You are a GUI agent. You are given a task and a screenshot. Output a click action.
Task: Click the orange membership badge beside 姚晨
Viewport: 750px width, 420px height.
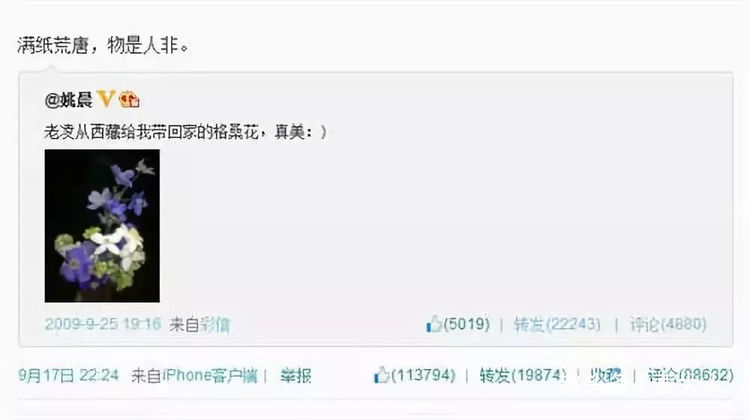pyautogui.click(x=129, y=99)
